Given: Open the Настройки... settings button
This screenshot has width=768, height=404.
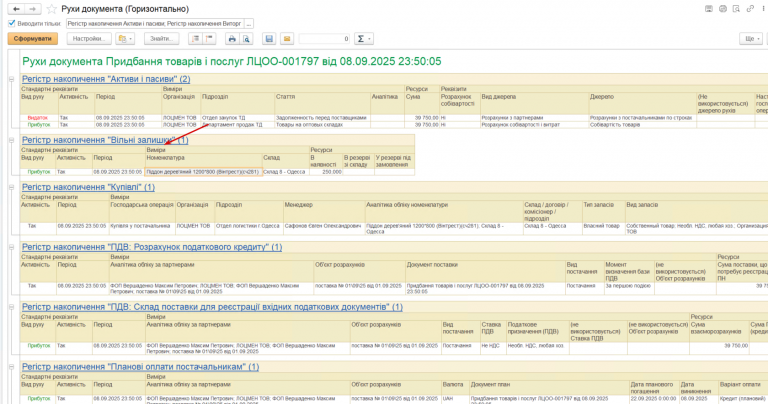Looking at the screenshot, I should (x=89, y=39).
